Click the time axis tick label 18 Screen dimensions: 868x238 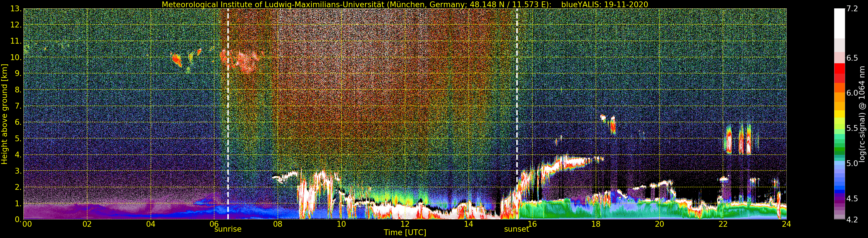(x=596, y=224)
